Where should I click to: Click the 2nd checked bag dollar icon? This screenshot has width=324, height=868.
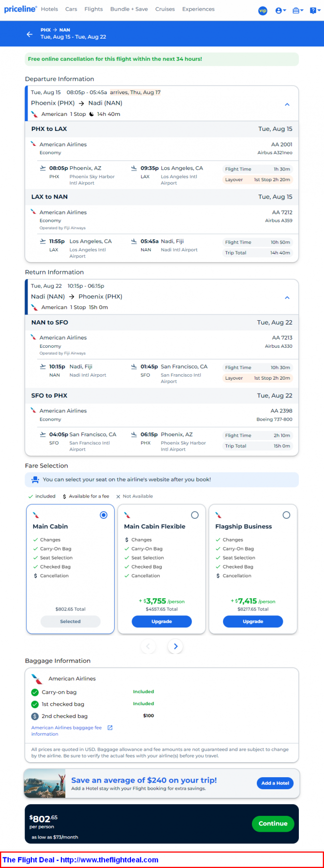click(x=35, y=716)
